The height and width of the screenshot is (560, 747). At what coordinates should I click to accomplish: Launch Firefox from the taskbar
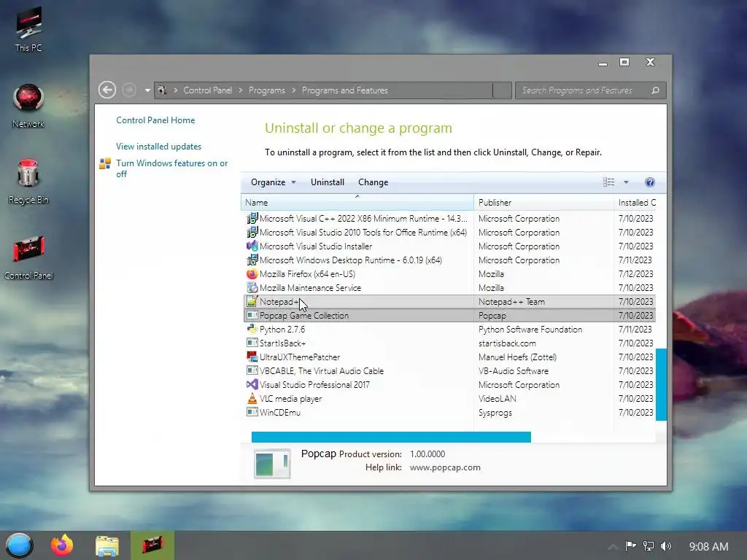(62, 545)
